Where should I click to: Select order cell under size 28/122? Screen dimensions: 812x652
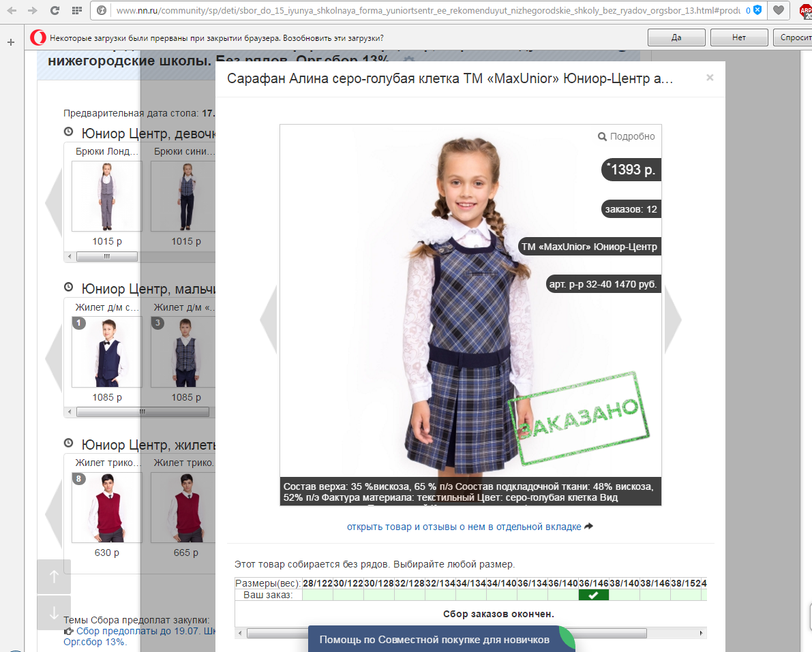(x=318, y=595)
